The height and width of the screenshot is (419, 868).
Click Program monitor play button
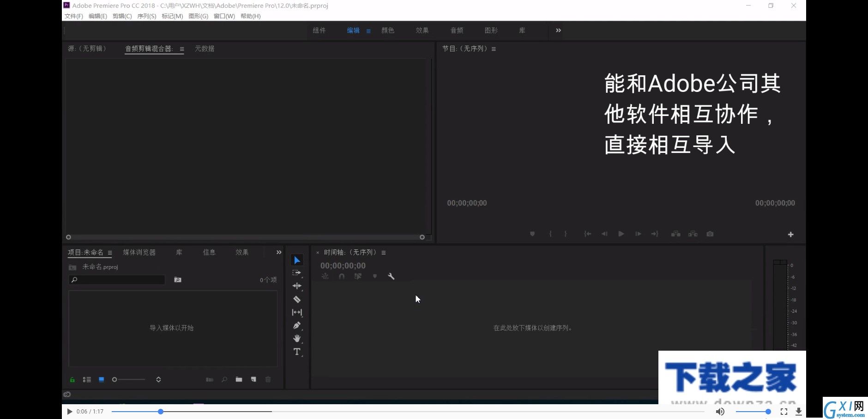[621, 234]
